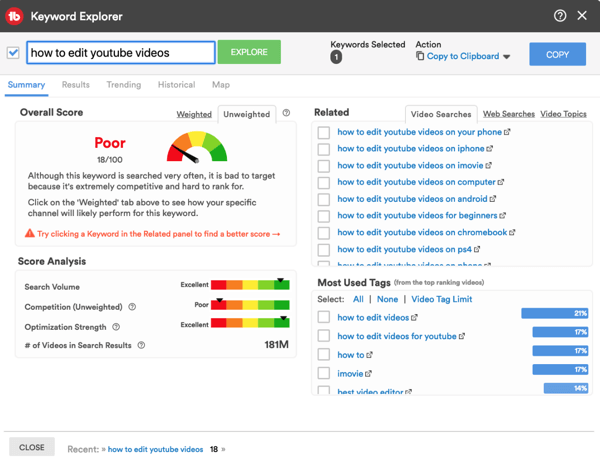The width and height of the screenshot is (600, 462).
Task: Open external link icon for 'on your phone' keyword
Action: coord(507,132)
